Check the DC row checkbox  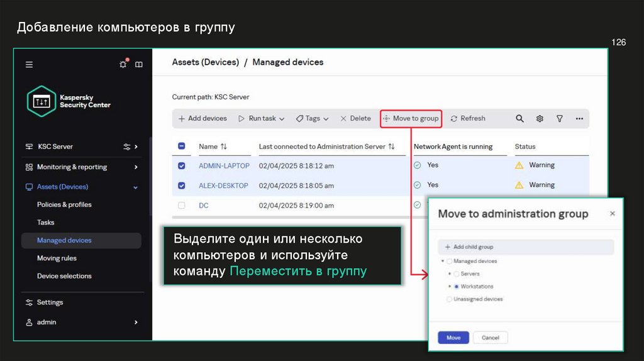[x=182, y=206]
